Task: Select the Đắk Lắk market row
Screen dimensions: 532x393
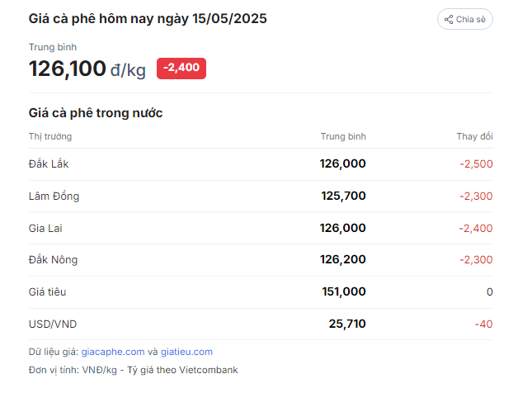Action: point(261,164)
